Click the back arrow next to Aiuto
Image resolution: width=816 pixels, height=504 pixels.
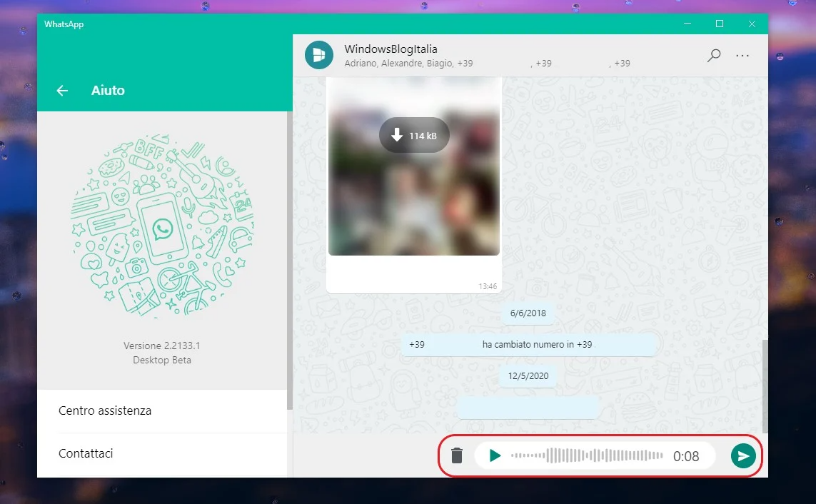62,90
